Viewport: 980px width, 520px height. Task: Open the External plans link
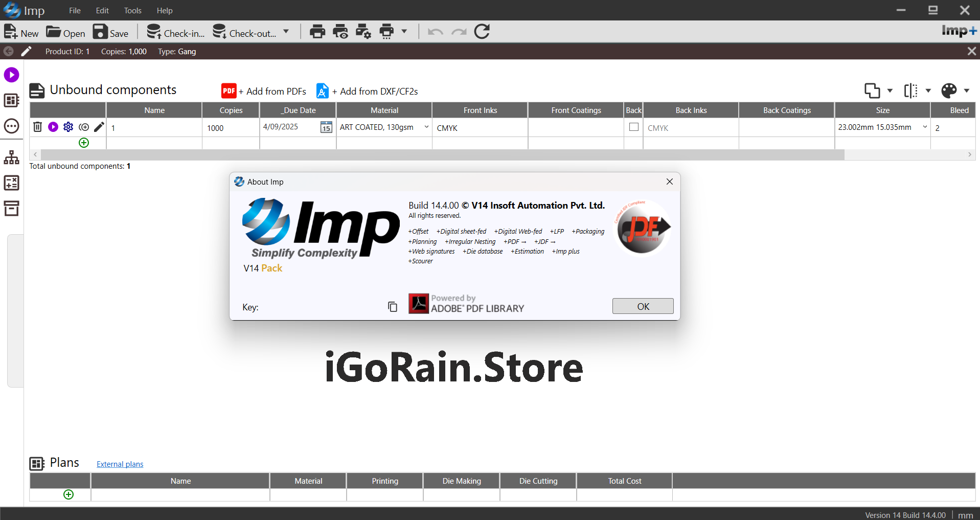tap(120, 464)
